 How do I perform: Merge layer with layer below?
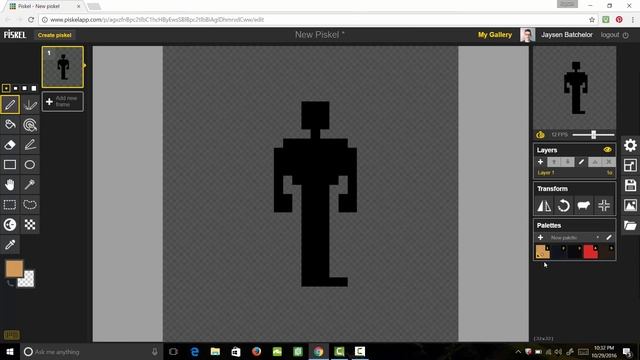pyautogui.click(x=595, y=162)
